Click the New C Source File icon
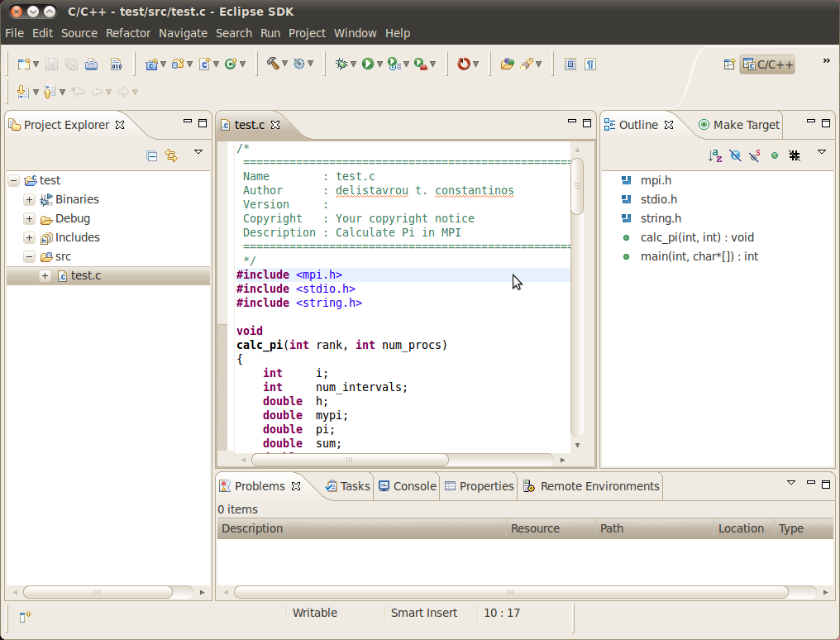Viewport: 840px width, 640px height. [x=205, y=64]
